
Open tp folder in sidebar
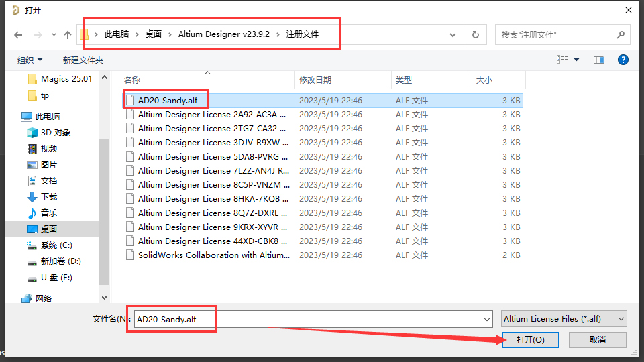[39, 95]
